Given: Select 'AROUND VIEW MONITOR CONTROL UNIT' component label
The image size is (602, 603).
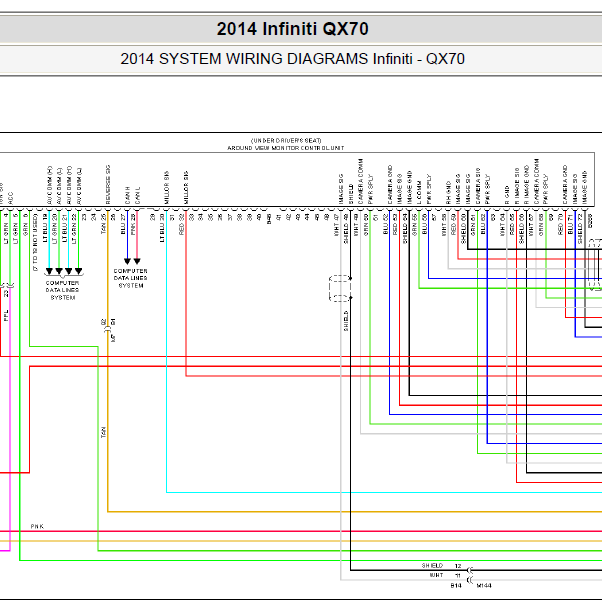Looking at the screenshot, I should [286, 148].
